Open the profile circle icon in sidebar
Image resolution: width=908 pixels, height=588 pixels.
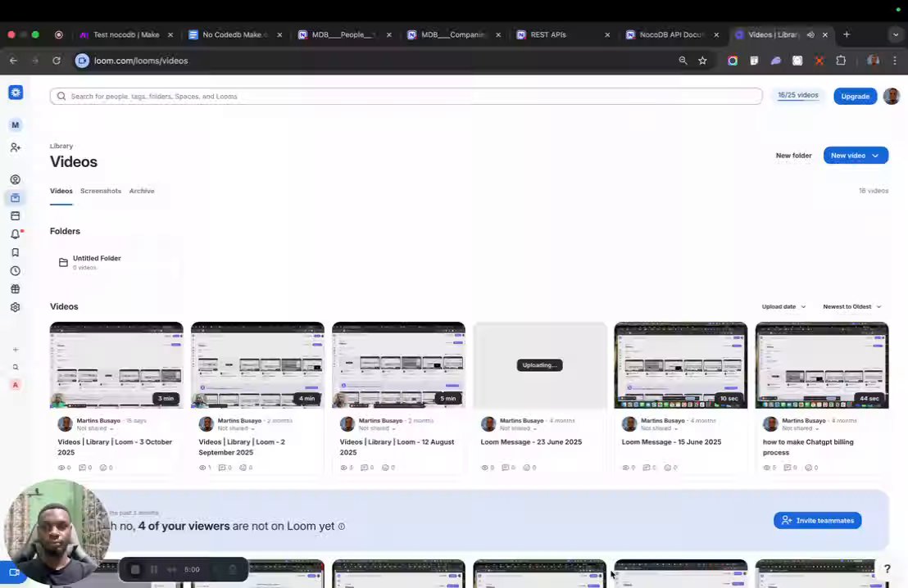(x=16, y=180)
